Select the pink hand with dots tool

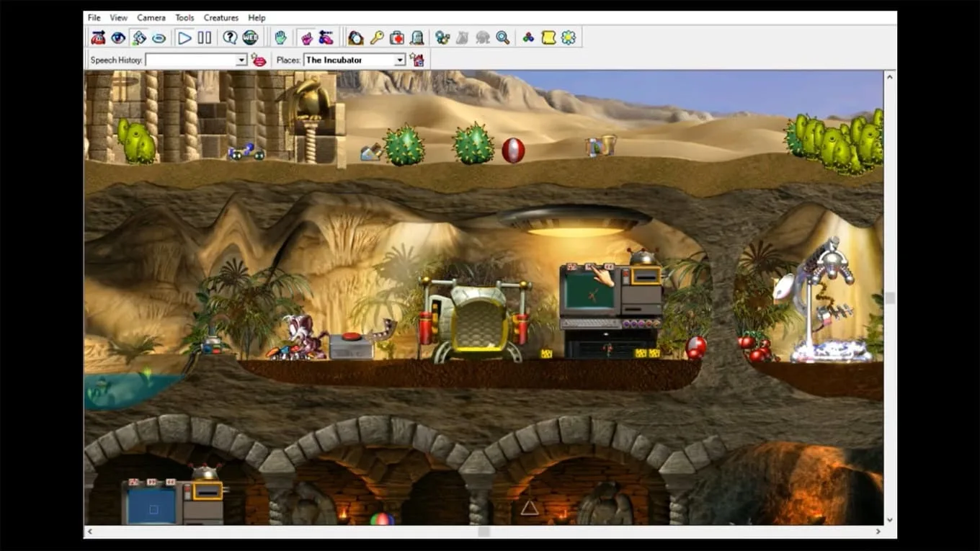(x=326, y=37)
